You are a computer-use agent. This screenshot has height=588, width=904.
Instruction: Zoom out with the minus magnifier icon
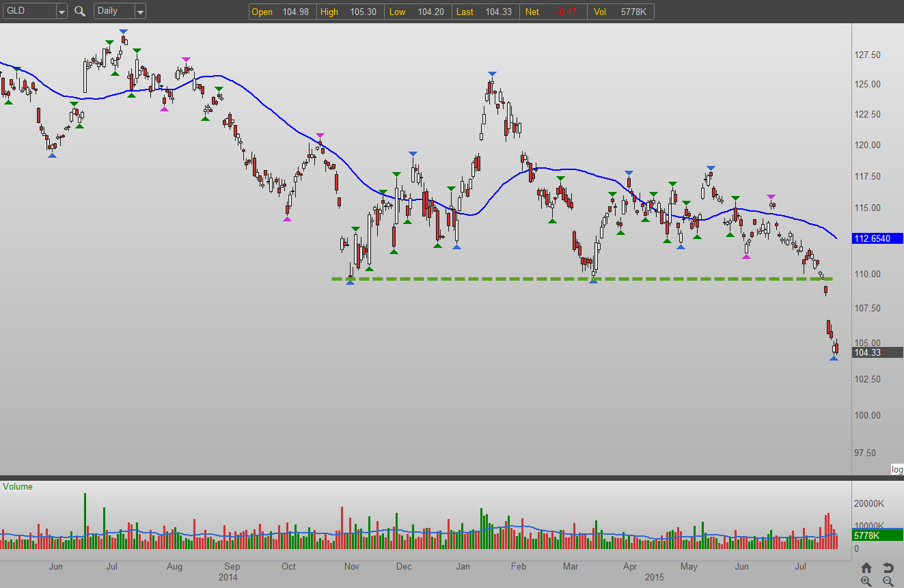888,581
